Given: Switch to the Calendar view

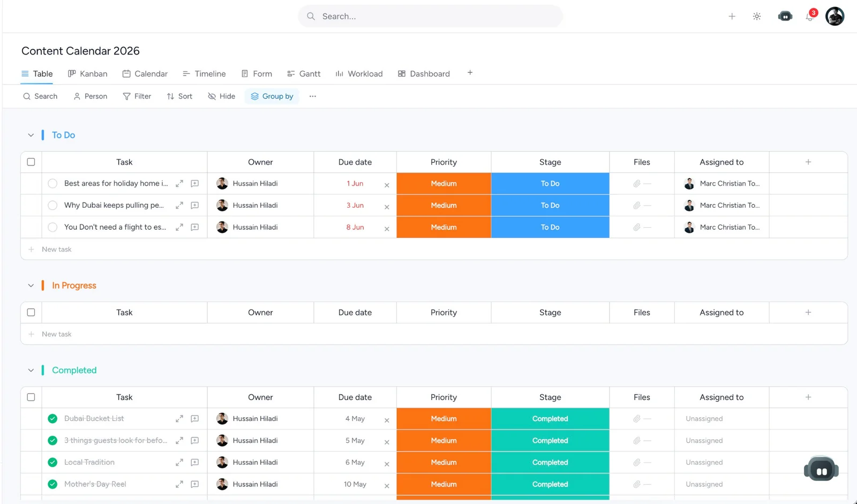Looking at the screenshot, I should pyautogui.click(x=145, y=74).
